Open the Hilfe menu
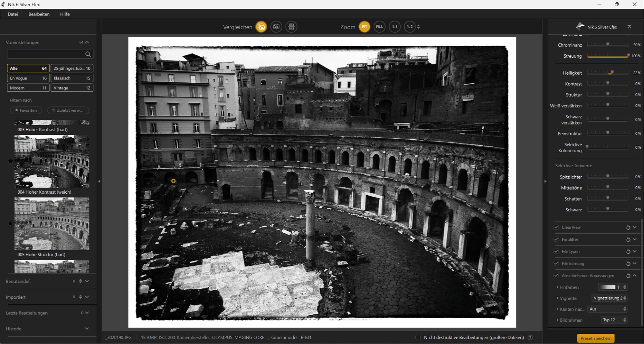This screenshot has width=644, height=344. click(x=65, y=14)
